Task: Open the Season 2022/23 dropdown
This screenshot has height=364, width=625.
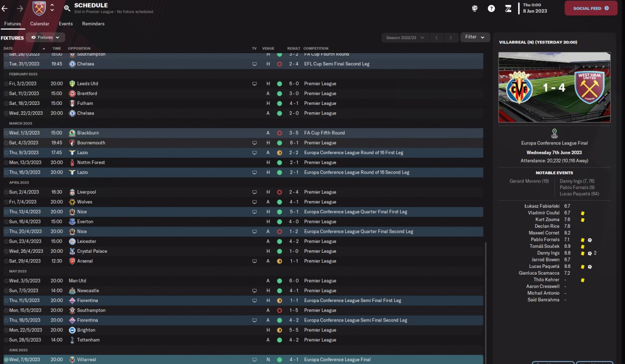Action: [405, 38]
